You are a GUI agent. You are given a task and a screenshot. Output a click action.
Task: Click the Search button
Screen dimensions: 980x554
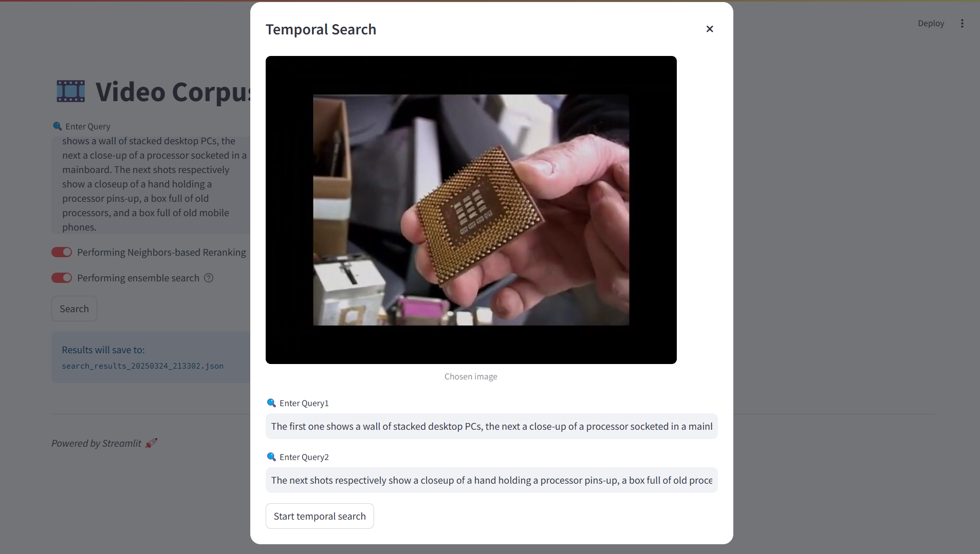coord(74,309)
